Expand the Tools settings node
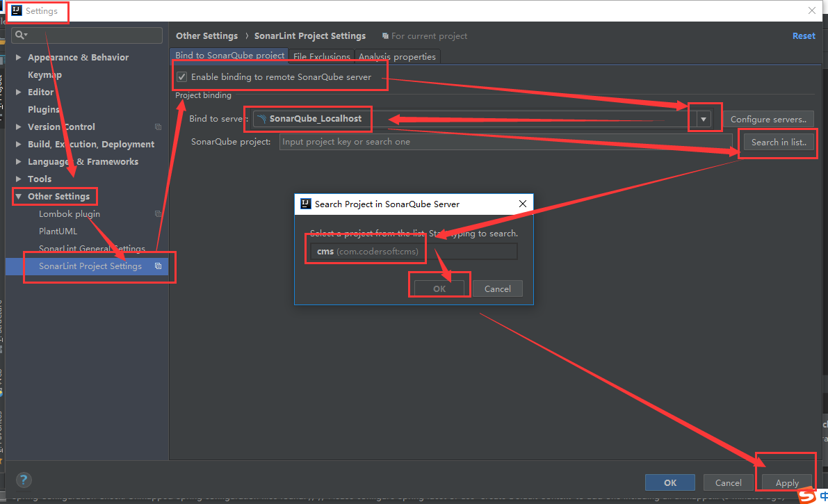Viewport: 828px width, 504px height. (x=19, y=179)
